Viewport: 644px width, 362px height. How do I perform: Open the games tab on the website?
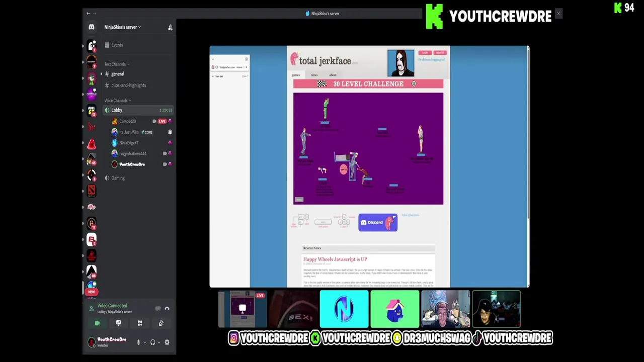pos(296,75)
